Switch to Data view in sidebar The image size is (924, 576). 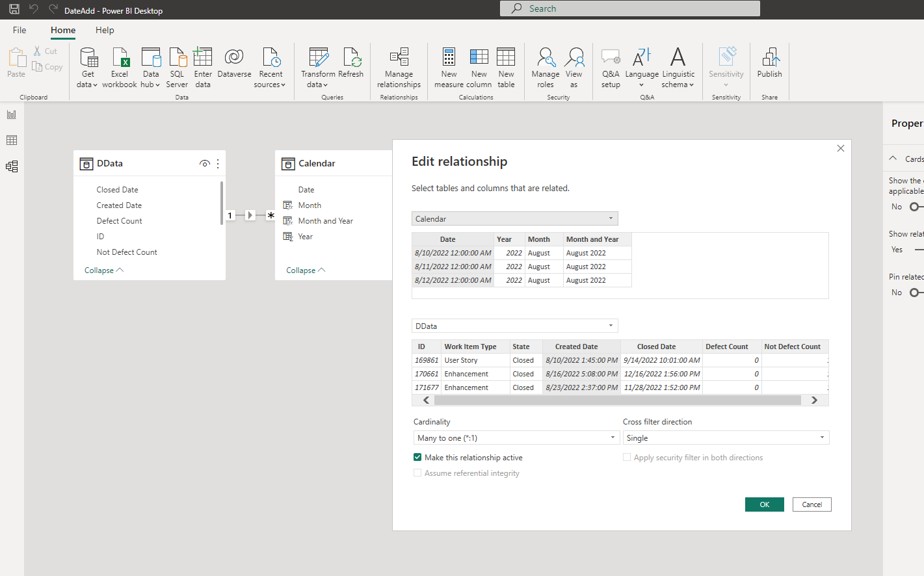pyautogui.click(x=12, y=140)
